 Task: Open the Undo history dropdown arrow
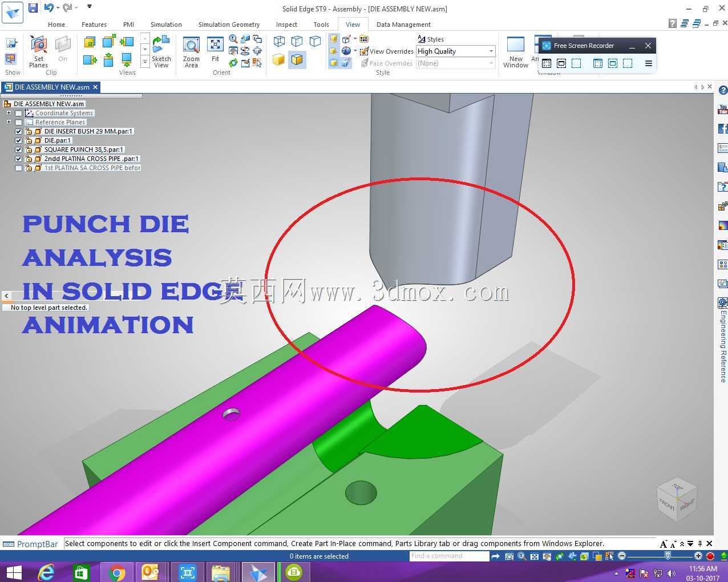[58, 7]
